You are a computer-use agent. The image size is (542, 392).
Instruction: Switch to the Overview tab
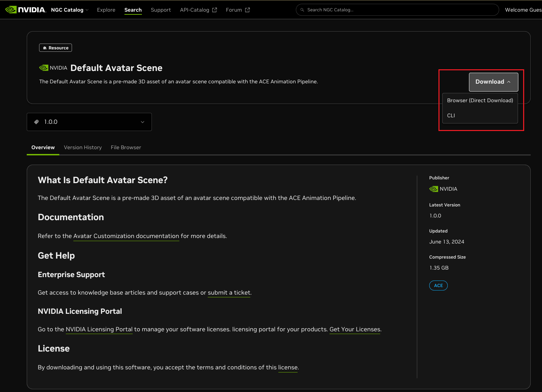43,147
